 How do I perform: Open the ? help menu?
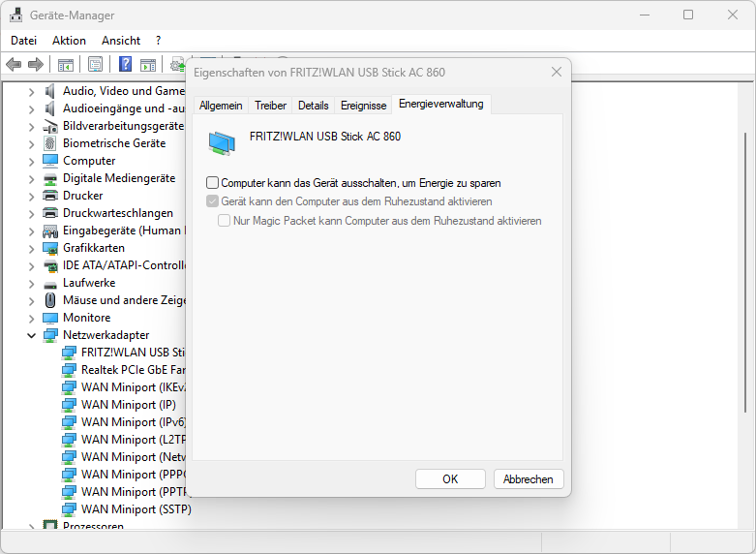(159, 41)
